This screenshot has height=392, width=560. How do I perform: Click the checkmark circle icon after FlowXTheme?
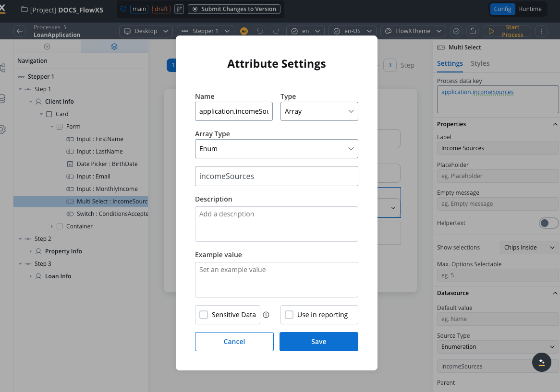456,31
